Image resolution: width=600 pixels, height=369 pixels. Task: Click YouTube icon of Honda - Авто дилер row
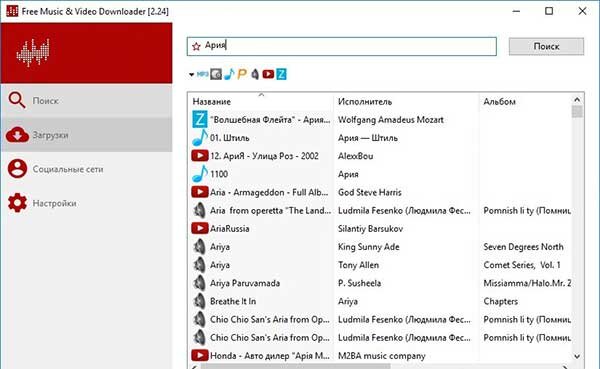199,356
